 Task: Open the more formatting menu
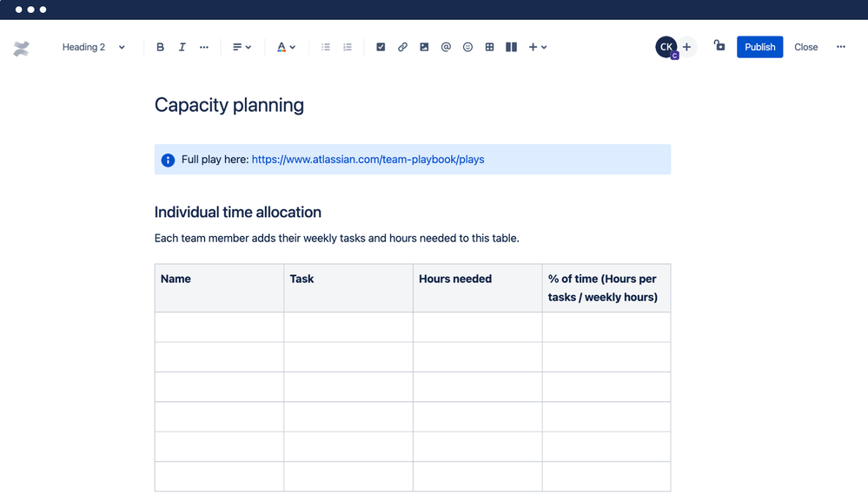coord(203,47)
